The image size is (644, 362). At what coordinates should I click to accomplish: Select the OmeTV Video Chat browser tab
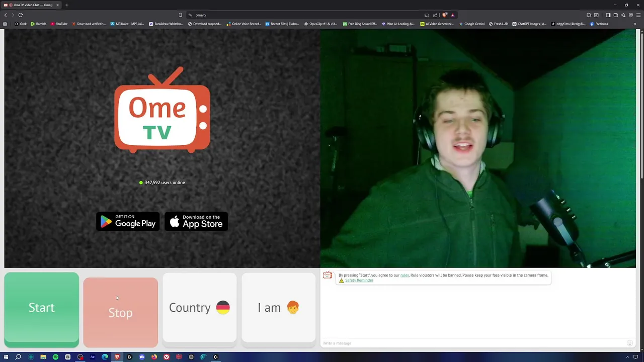pos(31,5)
